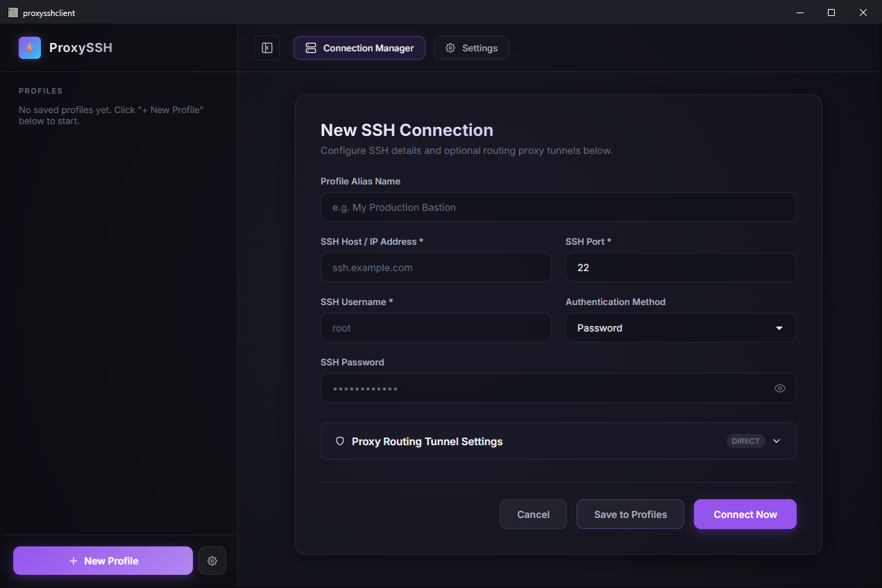Click the Proxy Routing Tunnel Settings label

427,441
